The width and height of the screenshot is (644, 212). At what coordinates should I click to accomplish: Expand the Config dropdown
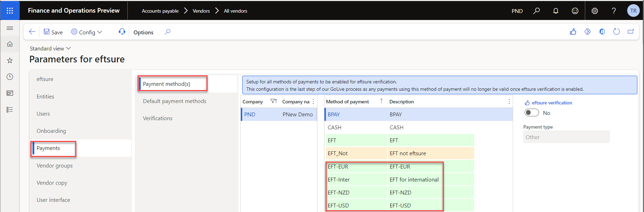[x=86, y=32]
